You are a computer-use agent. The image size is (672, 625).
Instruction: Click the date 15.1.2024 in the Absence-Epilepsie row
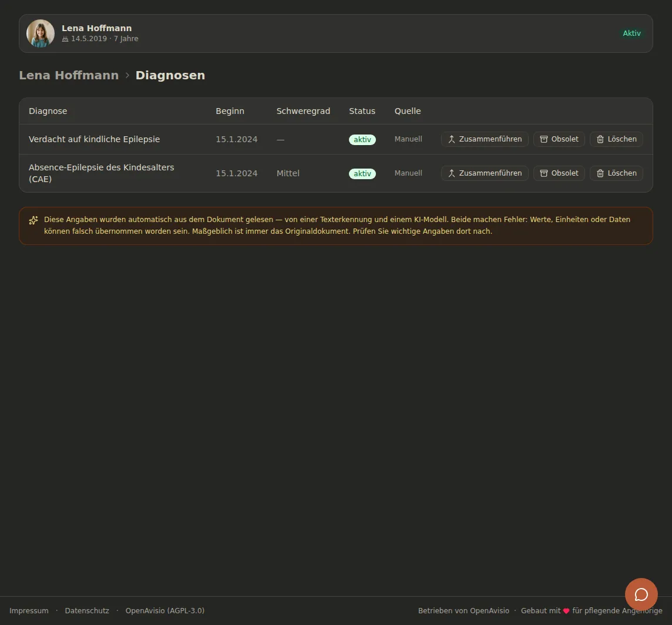[x=237, y=174]
